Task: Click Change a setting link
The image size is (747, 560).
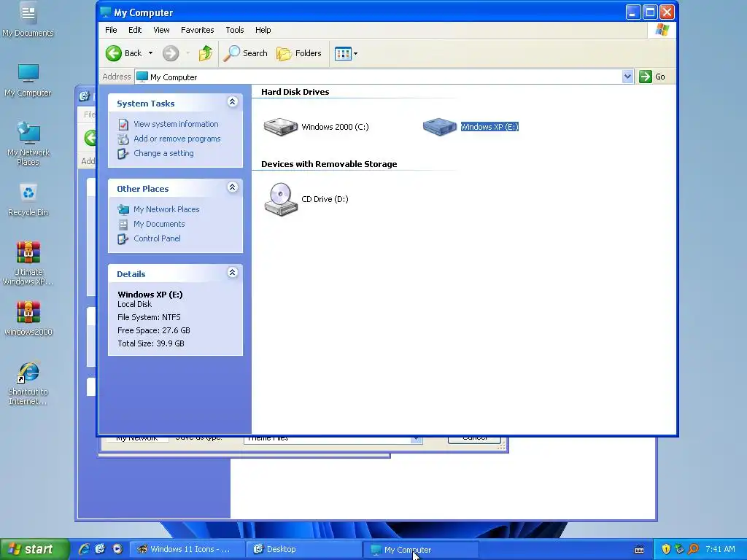Action: pyautogui.click(x=163, y=153)
